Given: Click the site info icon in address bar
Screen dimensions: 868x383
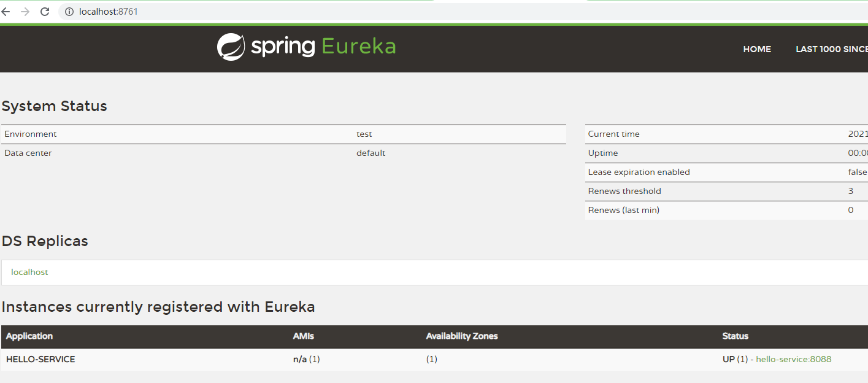Looking at the screenshot, I should (x=69, y=12).
